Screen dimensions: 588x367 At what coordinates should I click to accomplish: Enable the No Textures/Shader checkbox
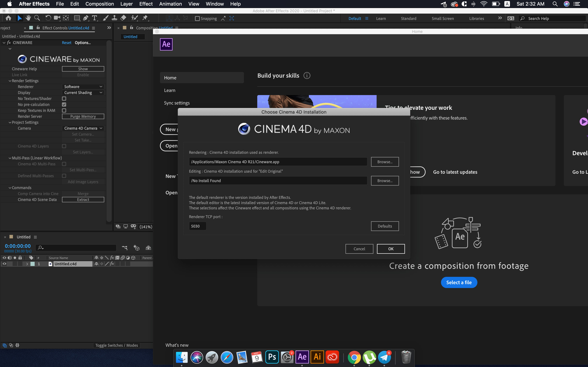click(x=64, y=99)
